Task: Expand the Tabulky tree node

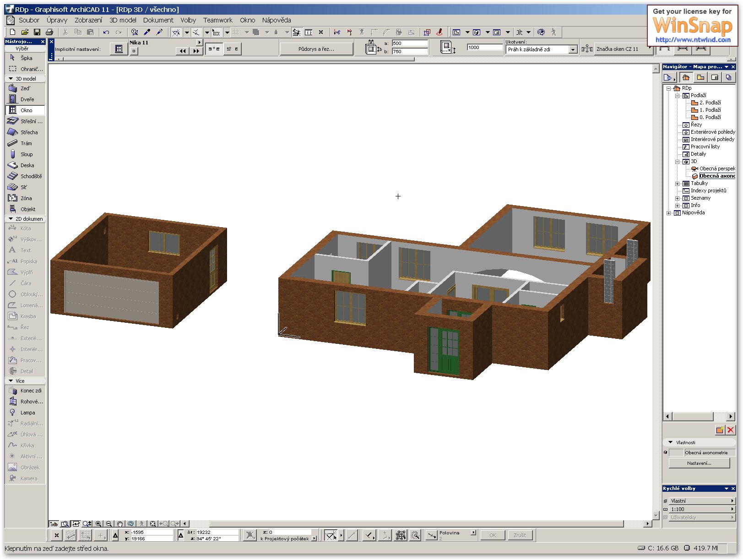Action: click(678, 184)
